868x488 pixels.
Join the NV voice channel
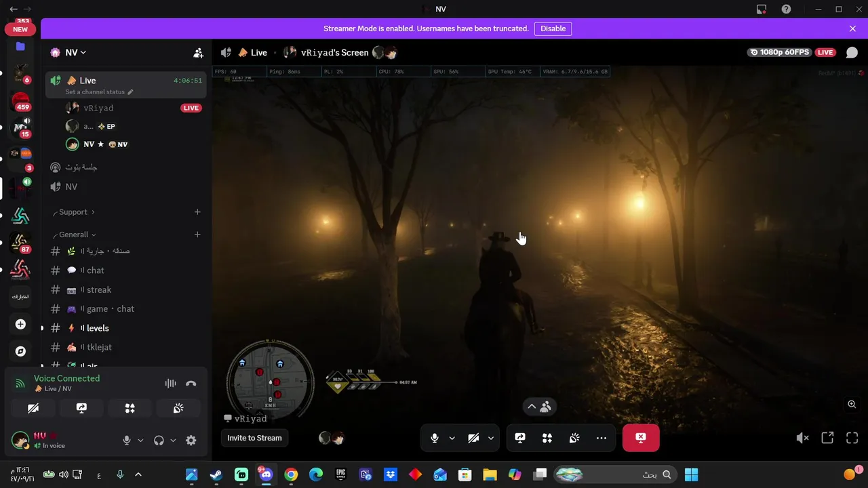coord(125,186)
